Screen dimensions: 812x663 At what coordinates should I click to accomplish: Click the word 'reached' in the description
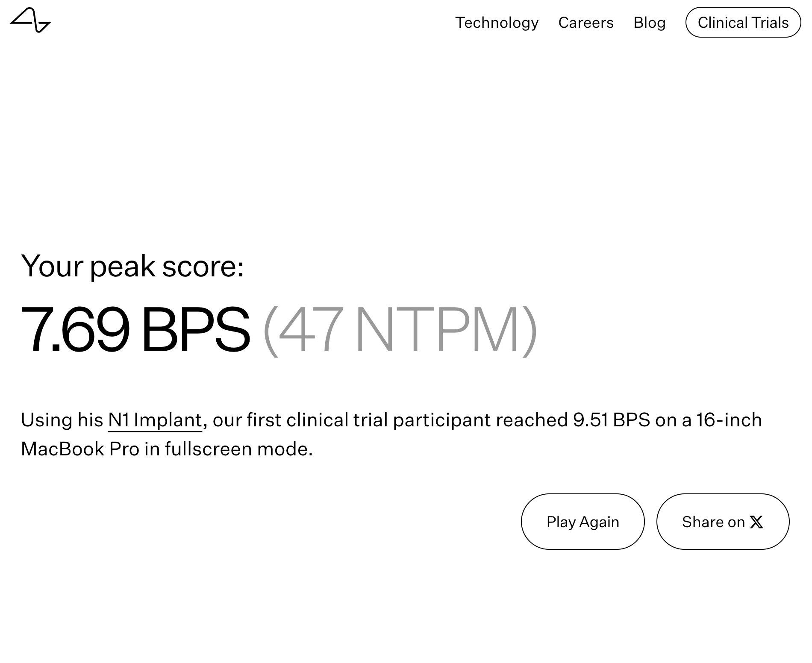532,420
